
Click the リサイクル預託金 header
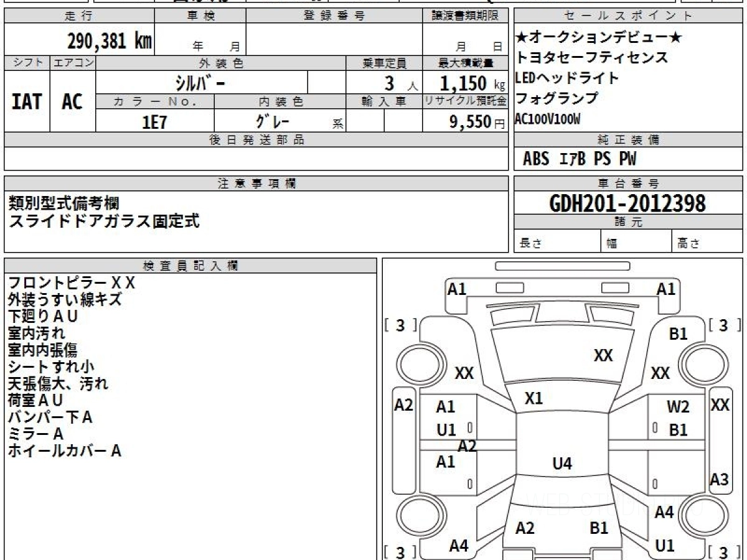click(466, 101)
